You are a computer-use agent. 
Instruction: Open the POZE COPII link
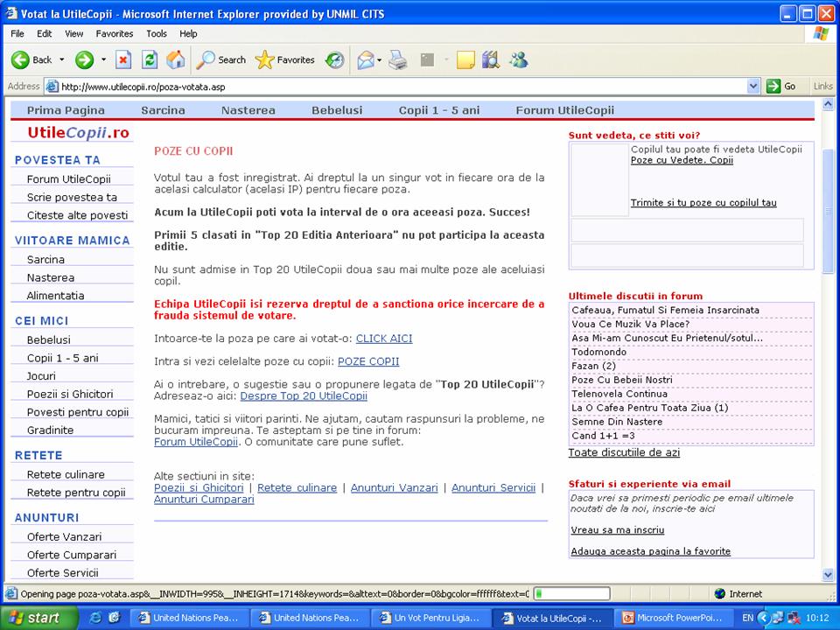click(x=368, y=361)
